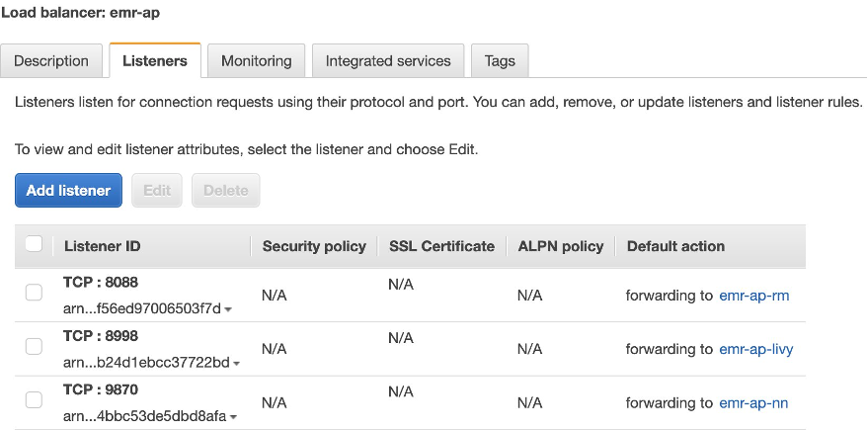Viewport: 868px width, 430px height.
Task: Open the Integrated services tab
Action: pos(388,60)
